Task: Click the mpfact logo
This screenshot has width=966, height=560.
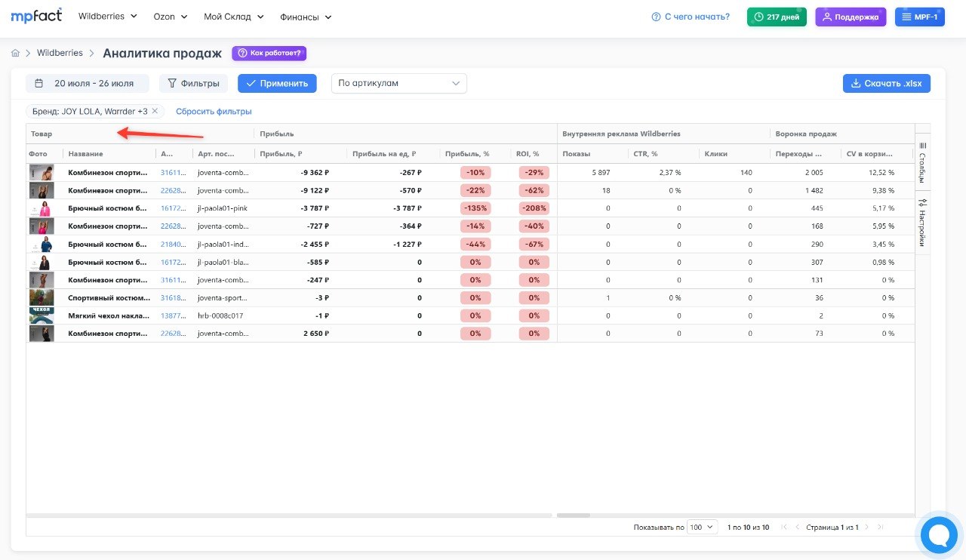Action: coord(36,14)
